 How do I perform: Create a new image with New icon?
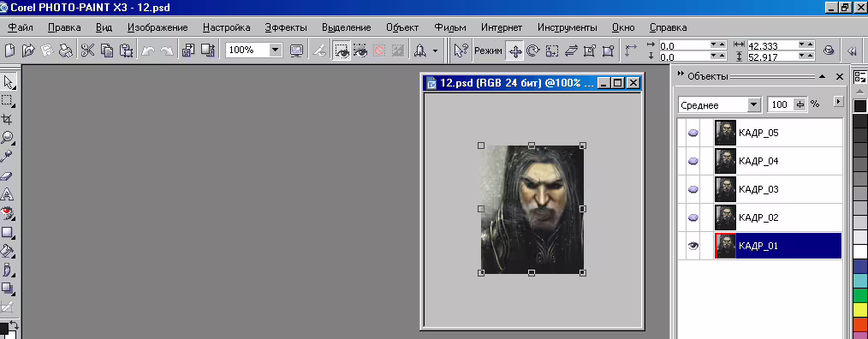click(9, 51)
